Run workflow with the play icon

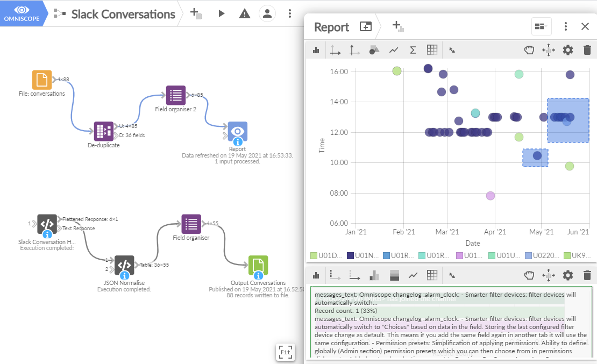click(221, 13)
